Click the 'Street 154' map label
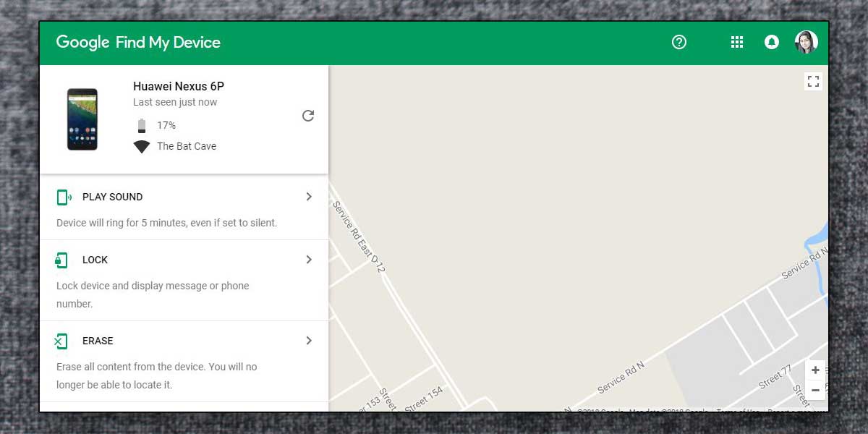This screenshot has height=434, width=868. 424,399
